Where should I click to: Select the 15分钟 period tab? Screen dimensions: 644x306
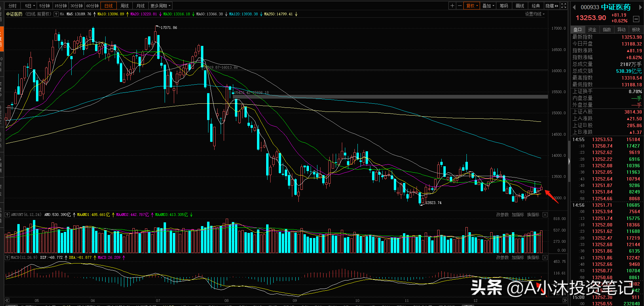61,6
